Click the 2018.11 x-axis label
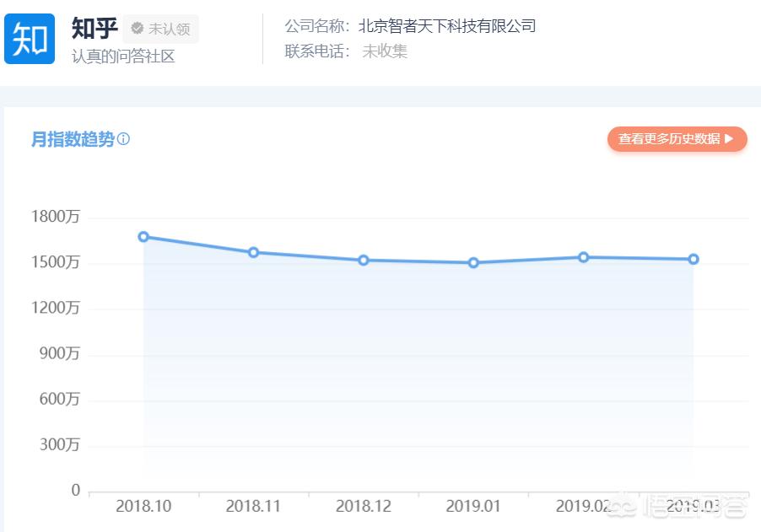761x532 pixels. [x=253, y=507]
